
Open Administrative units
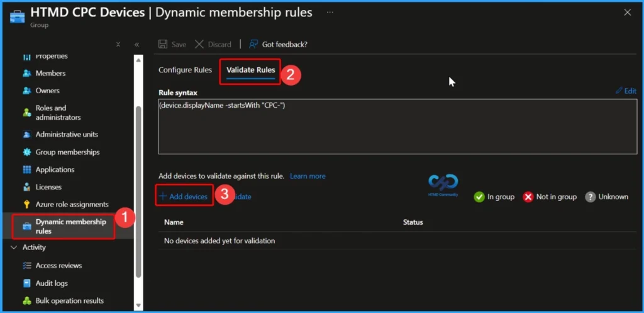(x=67, y=135)
